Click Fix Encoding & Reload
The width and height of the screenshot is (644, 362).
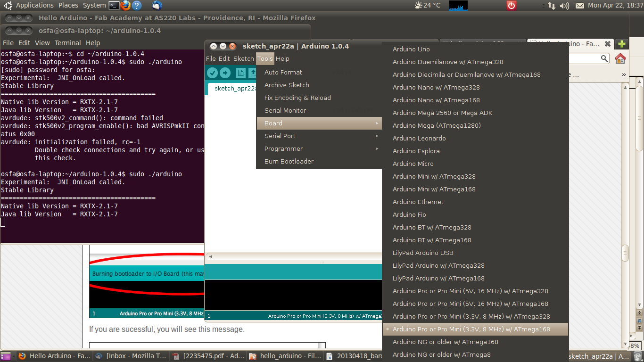(x=319, y=98)
